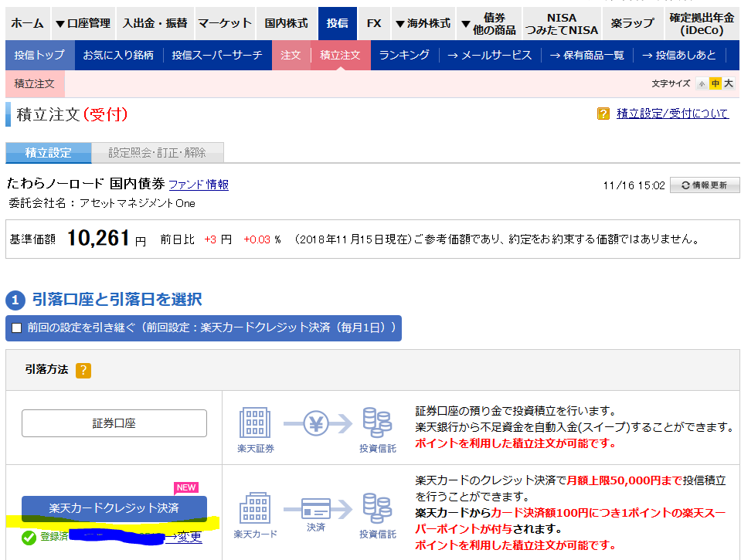The image size is (741, 560).
Task: Click 委託会社名 アセットマネジメントOne text
Action: tap(102, 203)
